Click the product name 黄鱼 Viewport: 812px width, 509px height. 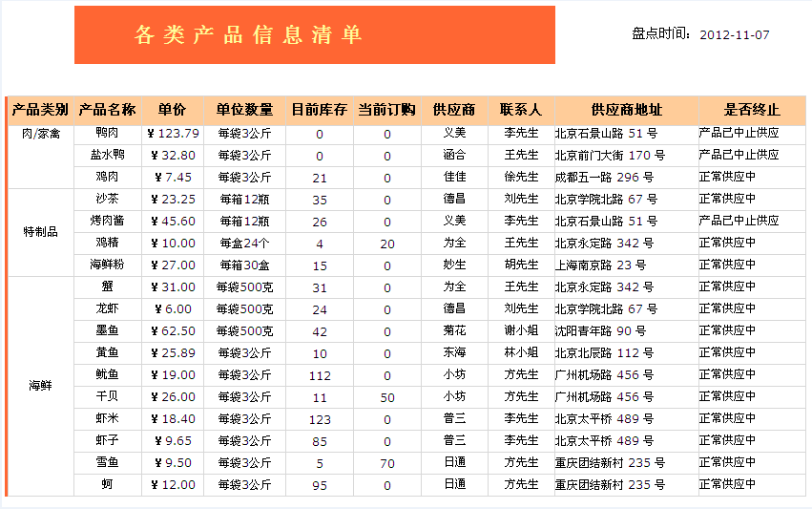pyautogui.click(x=107, y=352)
